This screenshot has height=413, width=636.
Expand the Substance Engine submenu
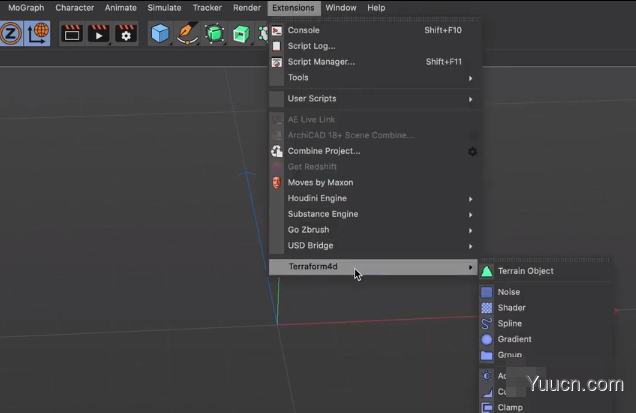(374, 214)
